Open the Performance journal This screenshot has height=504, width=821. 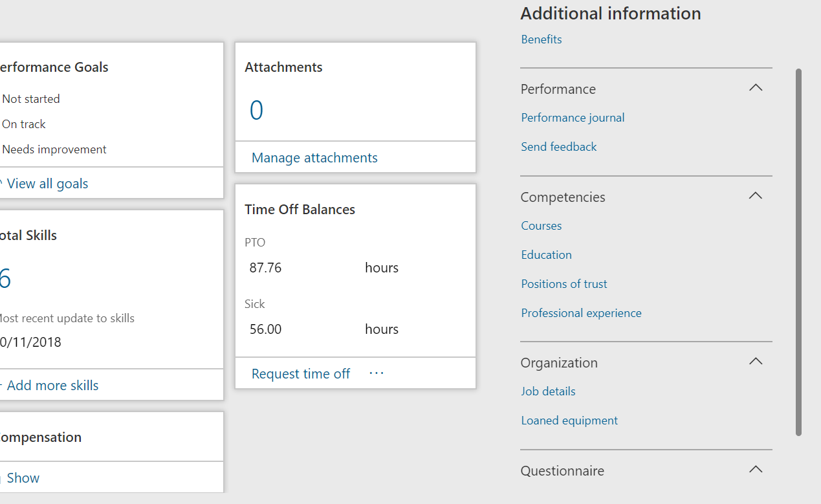[x=573, y=117]
